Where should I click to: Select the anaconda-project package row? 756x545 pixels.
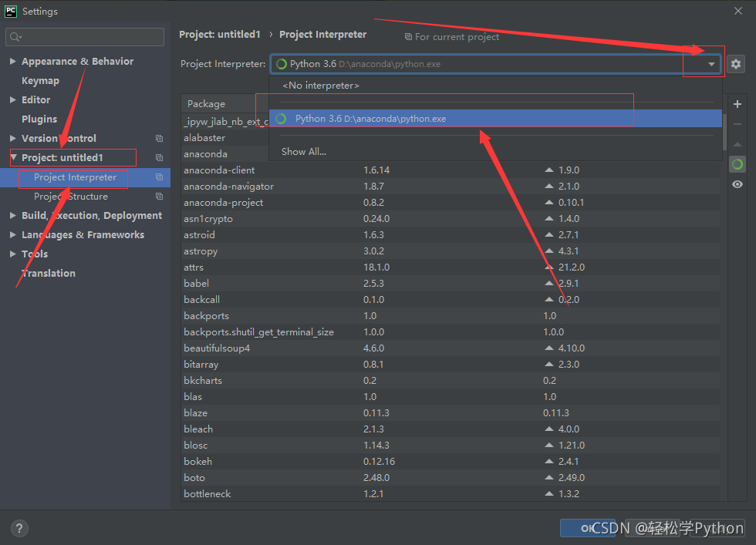451,203
